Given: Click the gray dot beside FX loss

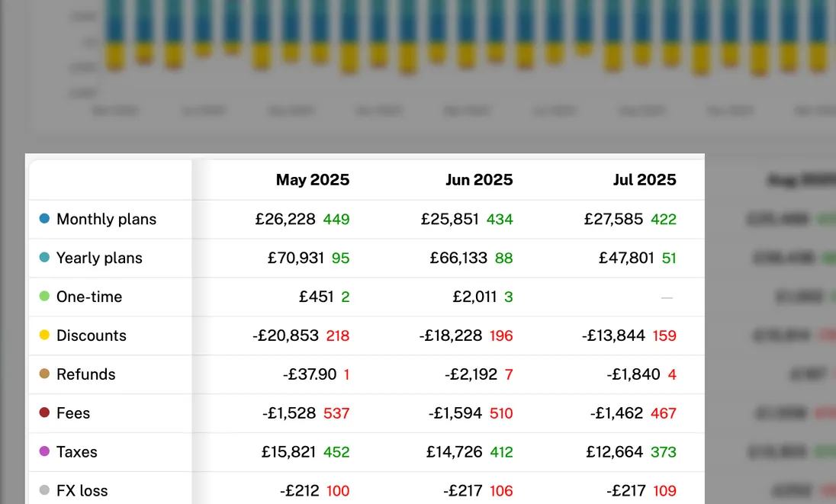Looking at the screenshot, I should coord(44,491).
